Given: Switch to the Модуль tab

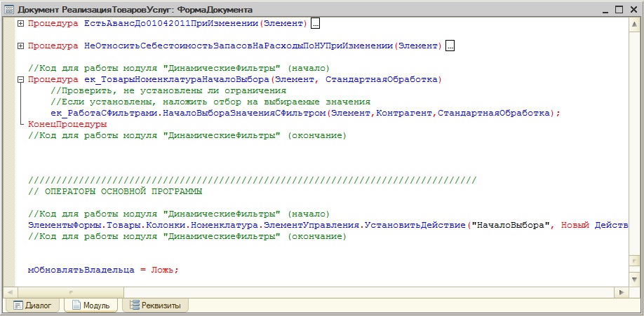Looking at the screenshot, I should coord(90,305).
